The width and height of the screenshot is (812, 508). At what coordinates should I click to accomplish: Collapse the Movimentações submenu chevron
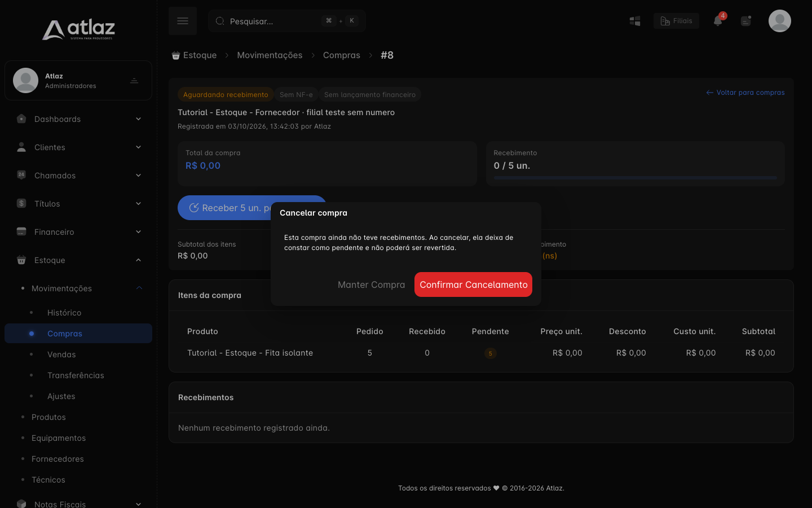(x=139, y=288)
